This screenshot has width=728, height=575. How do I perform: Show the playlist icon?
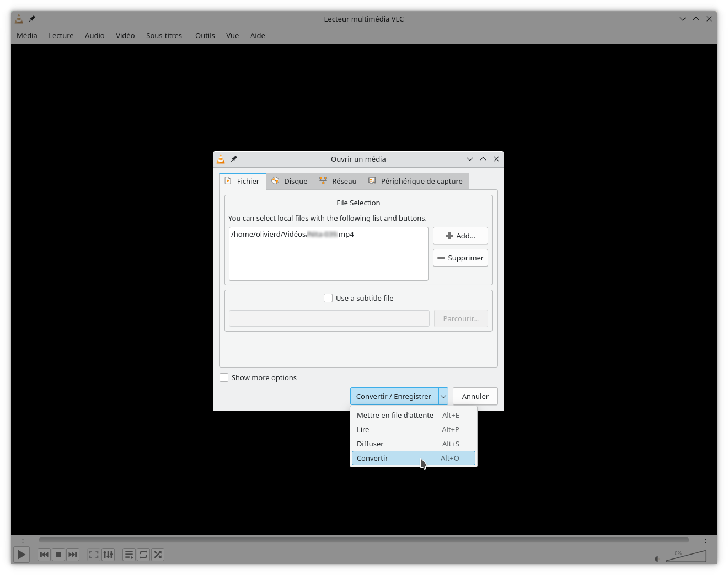point(129,555)
